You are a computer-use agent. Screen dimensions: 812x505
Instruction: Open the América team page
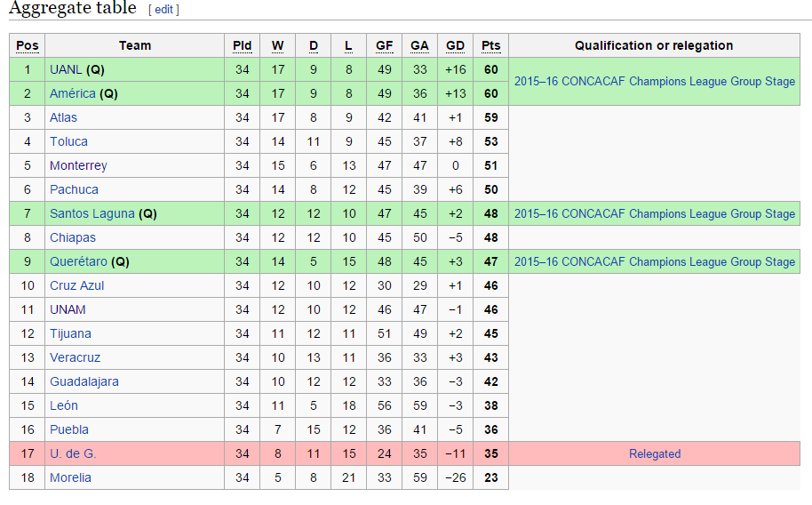pyautogui.click(x=73, y=93)
